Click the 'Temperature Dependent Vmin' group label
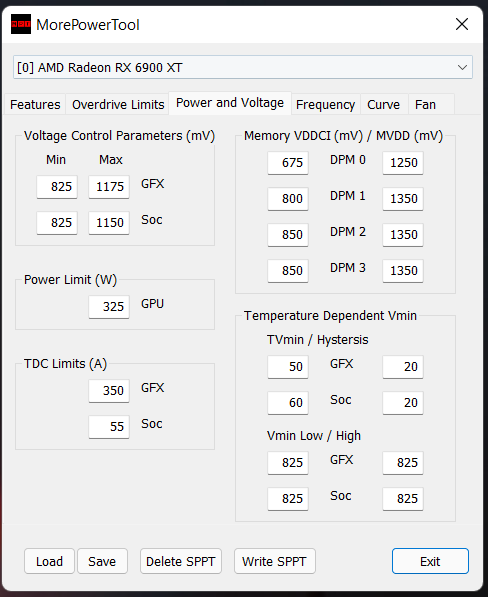The width and height of the screenshot is (488, 597). click(330, 316)
